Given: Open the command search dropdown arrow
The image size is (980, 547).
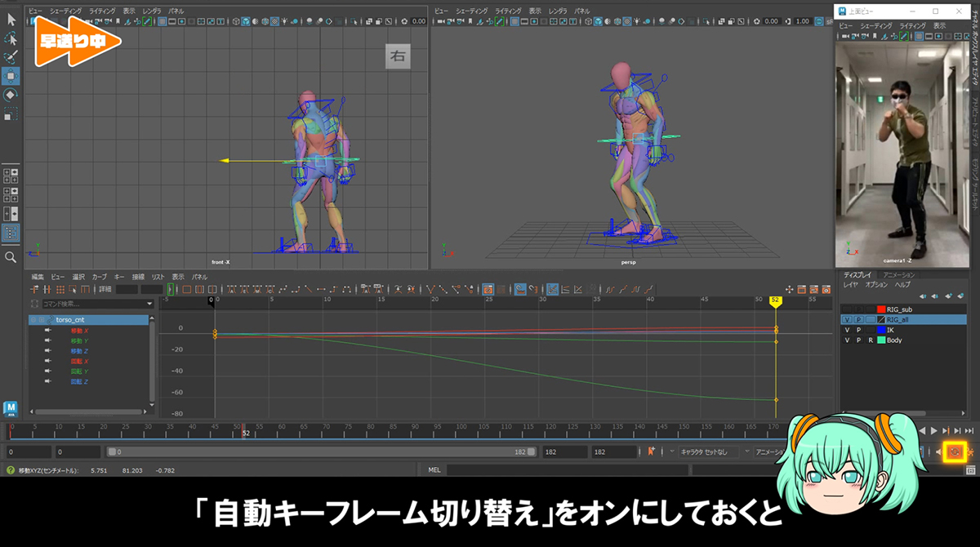Looking at the screenshot, I should pyautogui.click(x=149, y=303).
